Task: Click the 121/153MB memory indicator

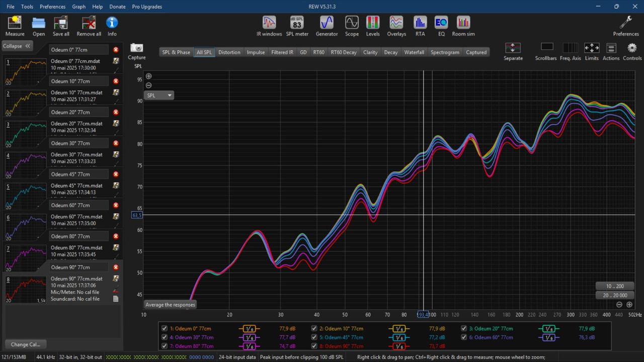Action: point(15,357)
